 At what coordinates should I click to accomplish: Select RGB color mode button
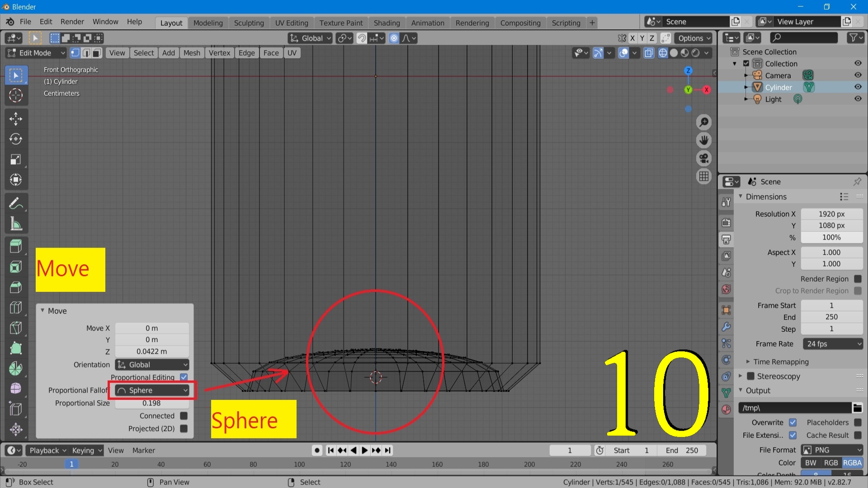[x=831, y=463]
